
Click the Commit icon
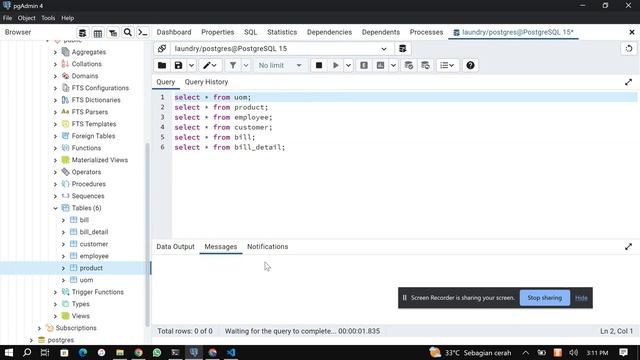coord(409,65)
